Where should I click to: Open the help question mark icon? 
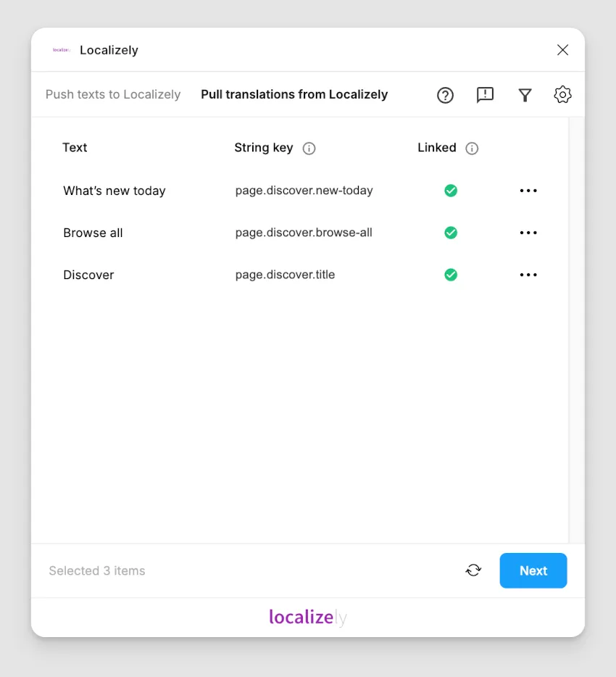click(445, 95)
